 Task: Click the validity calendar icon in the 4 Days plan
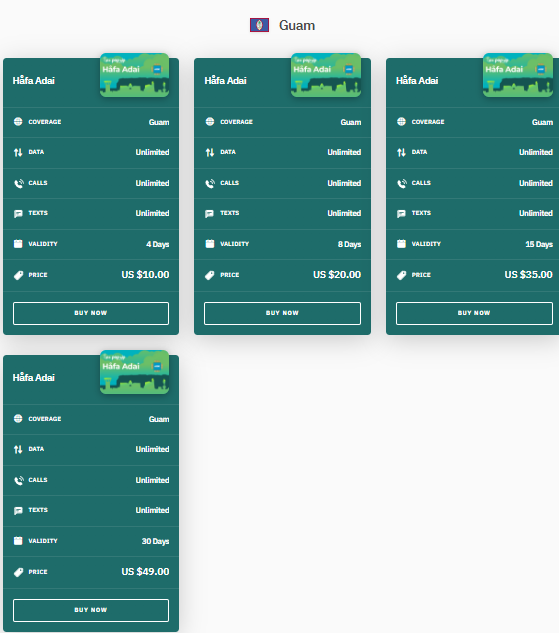click(18, 244)
